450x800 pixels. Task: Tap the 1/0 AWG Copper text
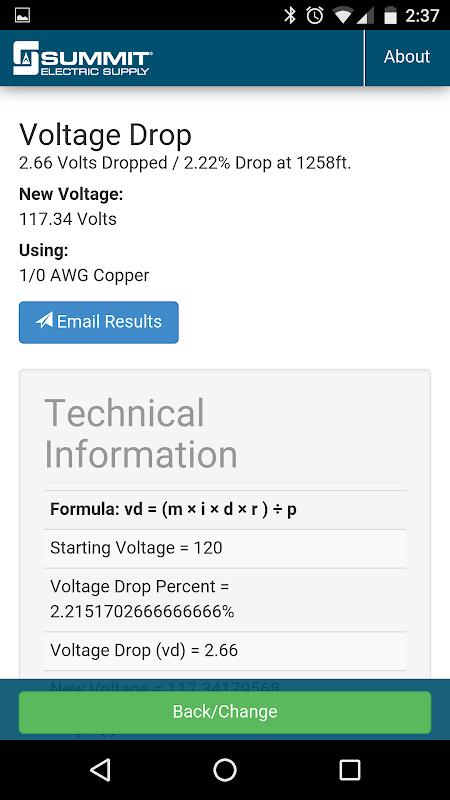pyautogui.click(x=84, y=276)
